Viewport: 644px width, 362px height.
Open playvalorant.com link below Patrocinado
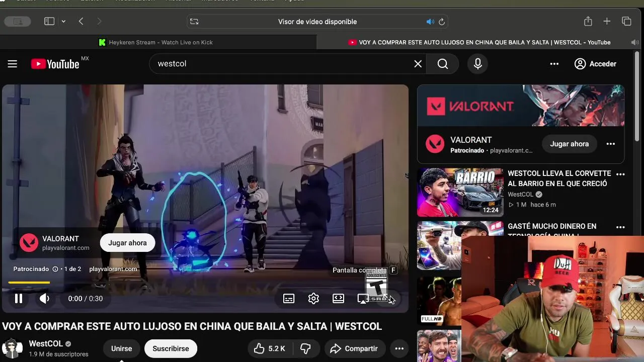(113, 269)
